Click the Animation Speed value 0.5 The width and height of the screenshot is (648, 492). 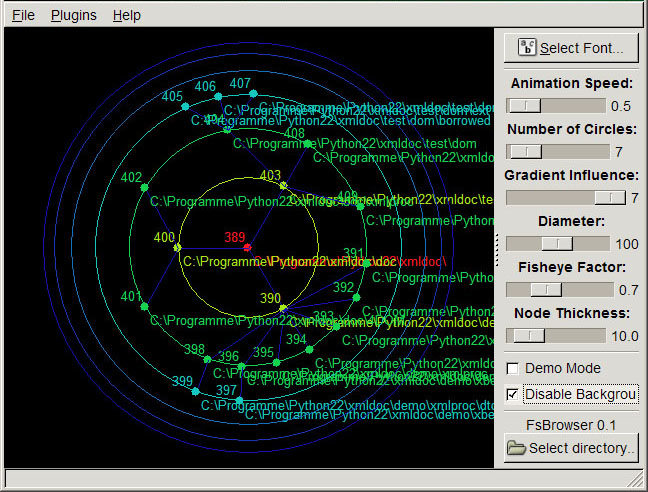pyautogui.click(x=621, y=106)
